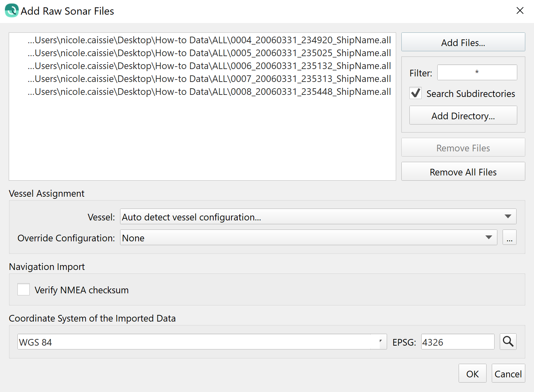
Task: Click the Add Files button
Action: (x=463, y=42)
